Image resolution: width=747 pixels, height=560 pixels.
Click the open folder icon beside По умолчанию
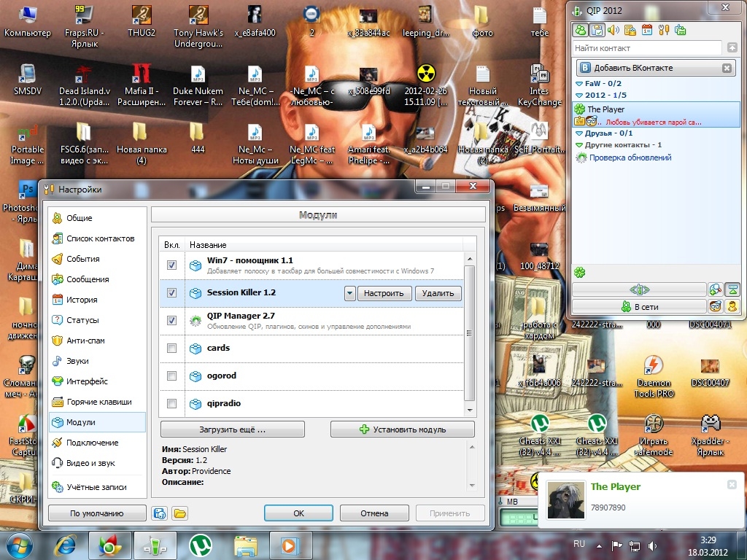(x=179, y=513)
